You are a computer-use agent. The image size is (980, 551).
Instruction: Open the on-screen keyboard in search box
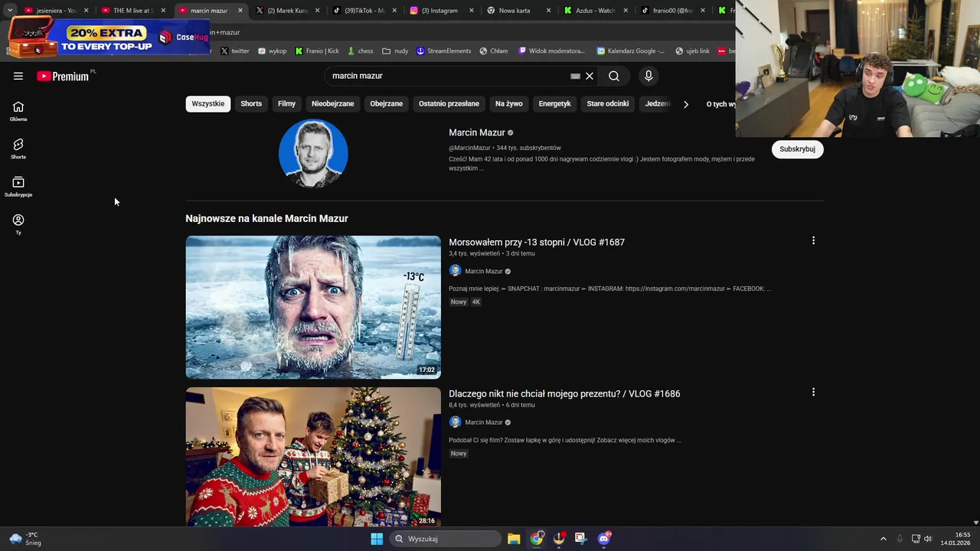575,76
